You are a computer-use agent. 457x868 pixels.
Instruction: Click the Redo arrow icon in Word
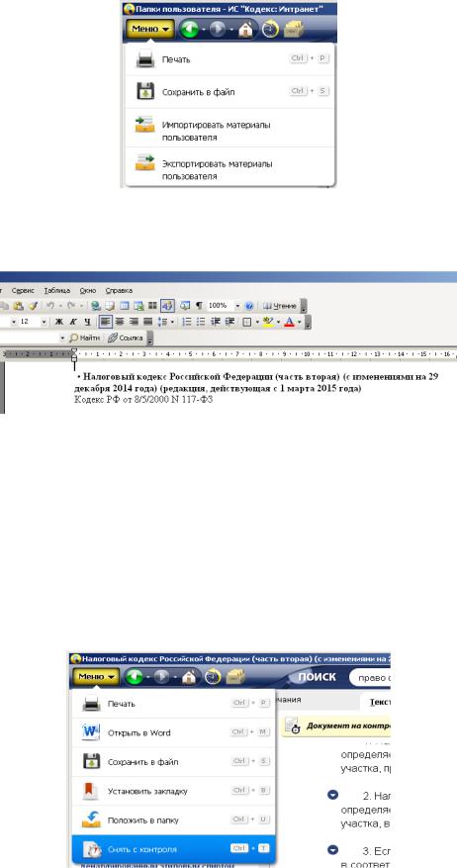(x=70, y=306)
